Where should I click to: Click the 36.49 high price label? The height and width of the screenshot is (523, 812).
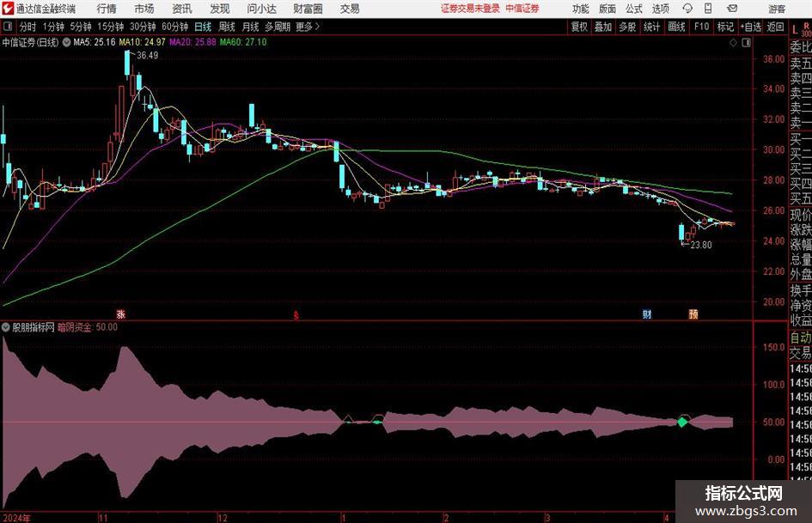(148, 56)
